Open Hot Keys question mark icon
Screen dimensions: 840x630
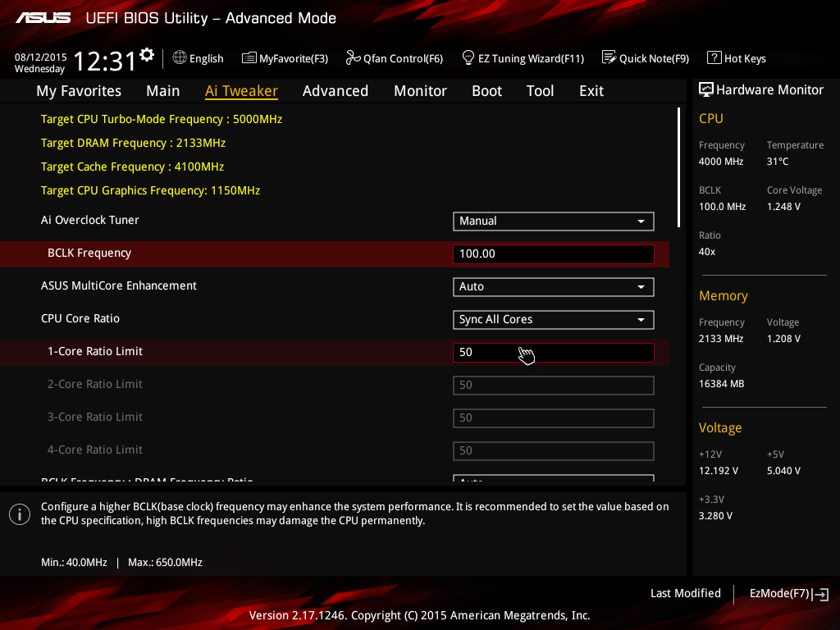tap(714, 57)
